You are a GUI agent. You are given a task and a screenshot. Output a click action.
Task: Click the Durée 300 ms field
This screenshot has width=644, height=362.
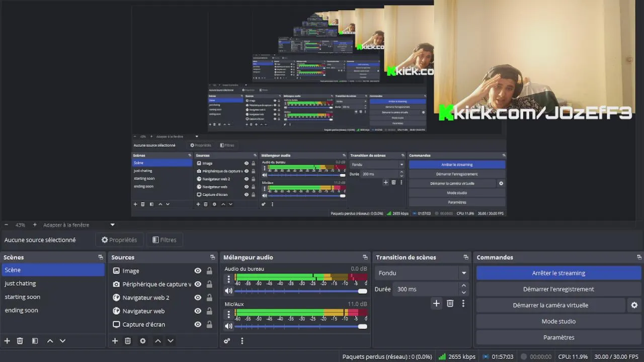(426, 289)
